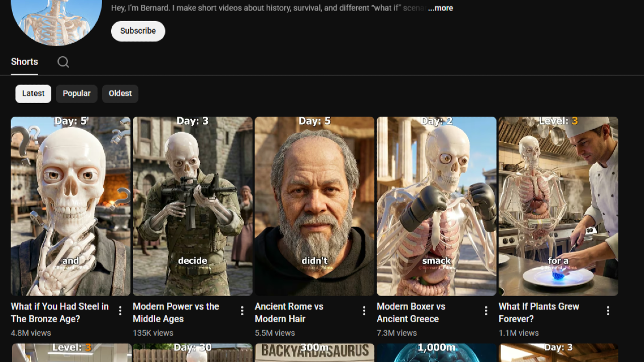Select the Shorts tab

(24, 61)
